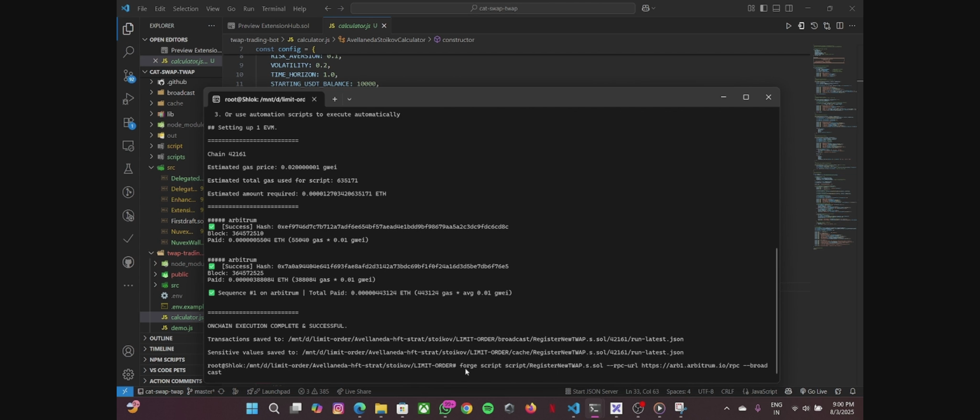Viewport: 980px width, 420px height.
Task: Open the terminal new-tab dropdown arrow
Action: point(349,99)
